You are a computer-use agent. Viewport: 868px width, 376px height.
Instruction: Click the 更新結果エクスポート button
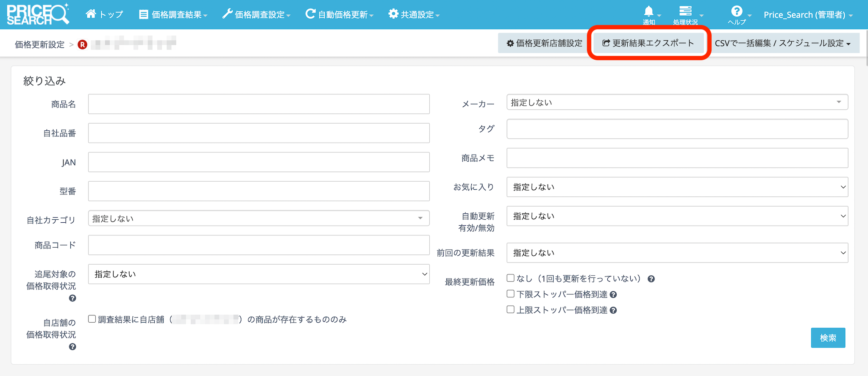(648, 43)
